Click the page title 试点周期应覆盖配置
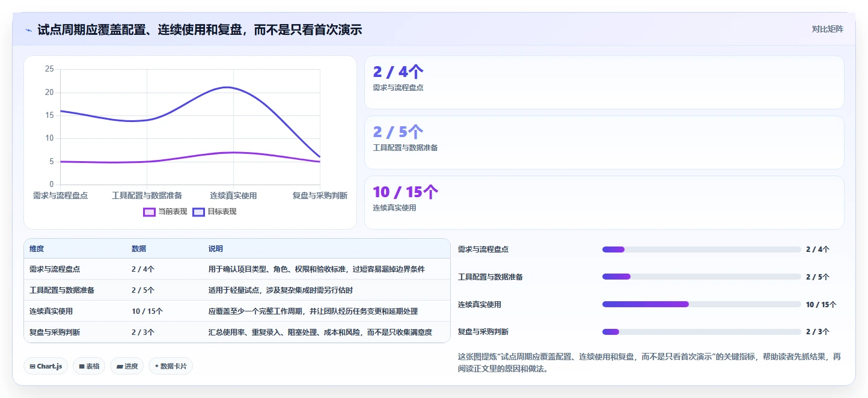Image resolution: width=868 pixels, height=398 pixels. pos(200,29)
